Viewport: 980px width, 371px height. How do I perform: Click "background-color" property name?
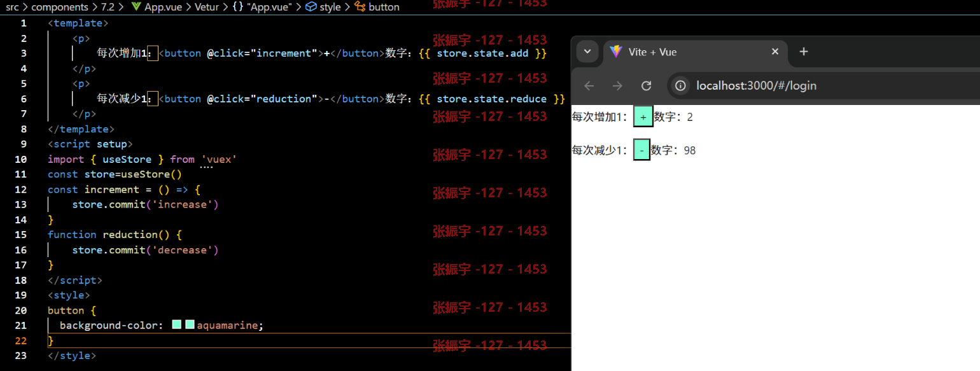point(109,325)
